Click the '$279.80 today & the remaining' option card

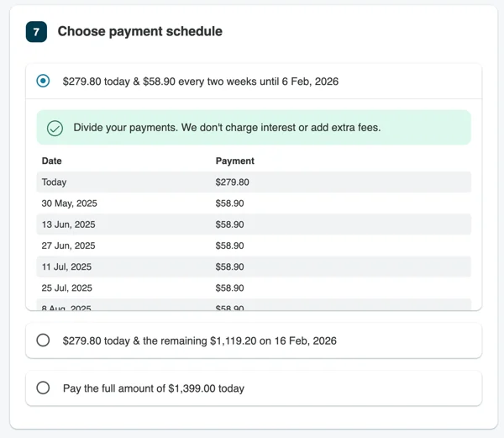tap(254, 340)
